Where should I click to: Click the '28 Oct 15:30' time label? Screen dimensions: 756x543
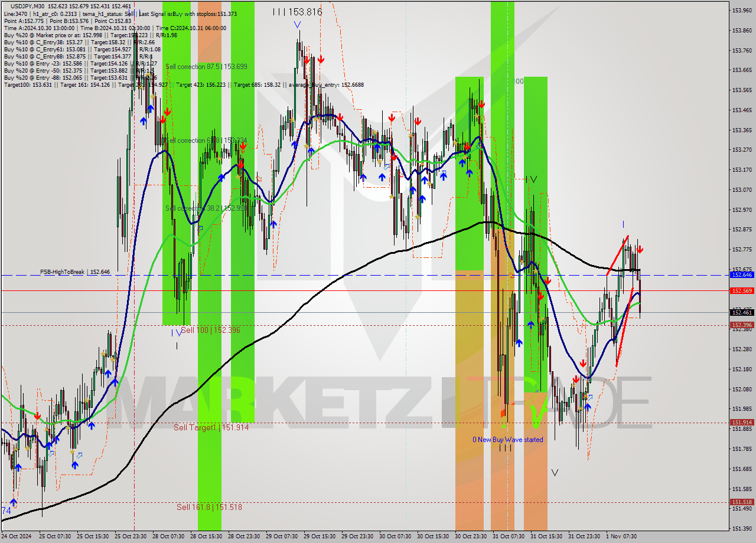pos(206,537)
